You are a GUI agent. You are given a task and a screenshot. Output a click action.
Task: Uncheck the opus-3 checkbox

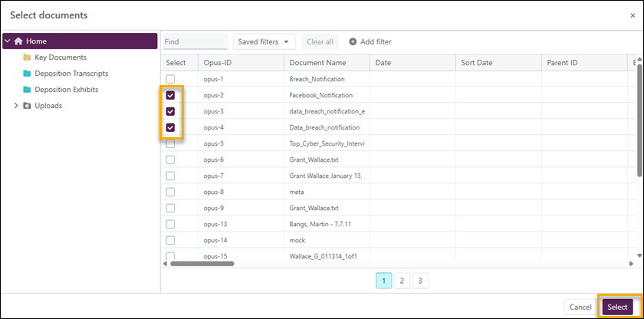[170, 111]
